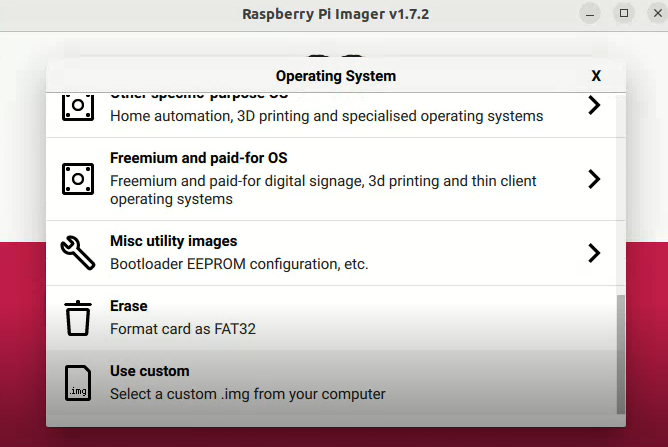Click 'Freemium and paid-for digital signage' description
668x447 pixels.
pos(323,190)
